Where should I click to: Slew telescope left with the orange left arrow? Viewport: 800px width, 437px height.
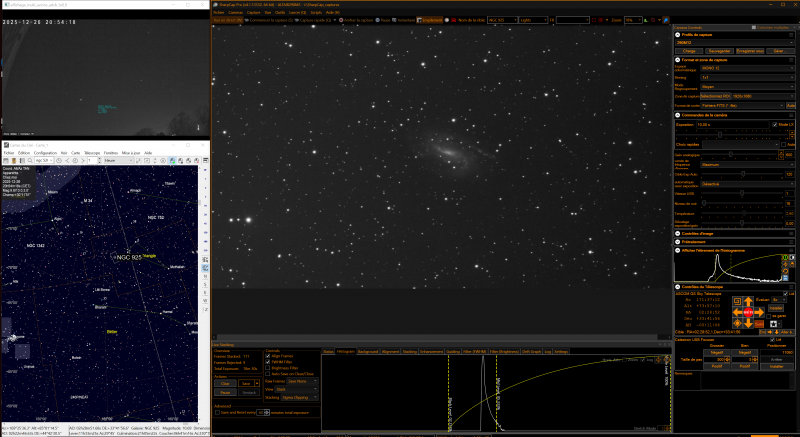coord(737,313)
